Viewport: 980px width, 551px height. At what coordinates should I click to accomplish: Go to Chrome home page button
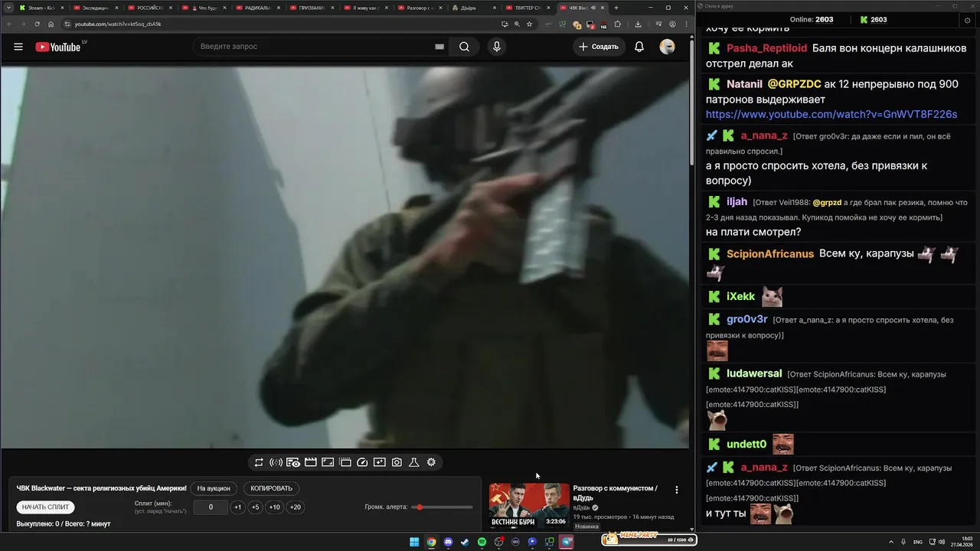tap(51, 24)
